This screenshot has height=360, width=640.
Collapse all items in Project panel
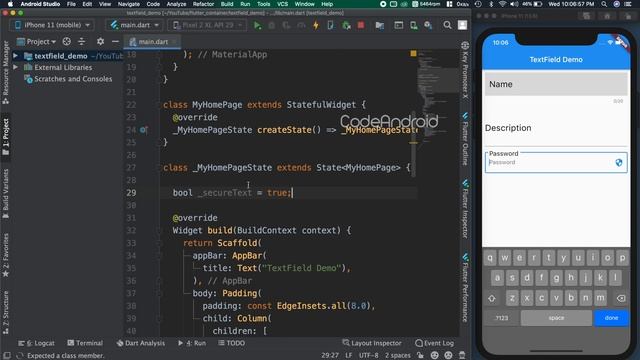pyautogui.click(x=82, y=42)
